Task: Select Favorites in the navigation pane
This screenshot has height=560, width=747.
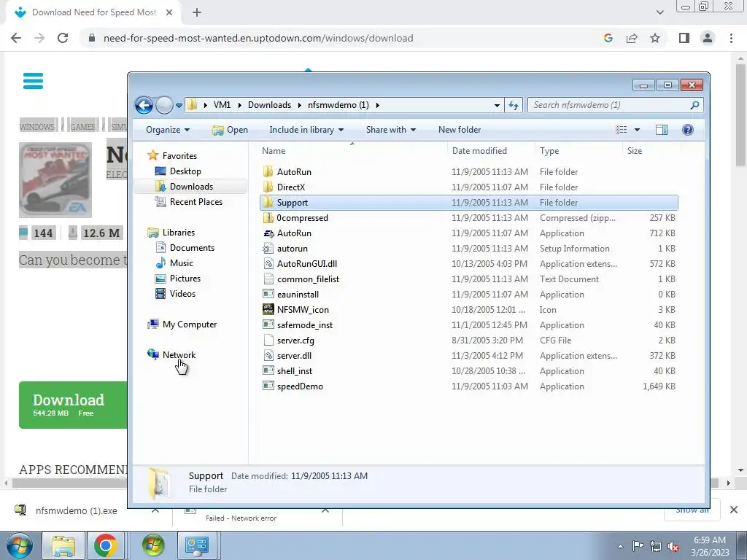Action: 179,156
